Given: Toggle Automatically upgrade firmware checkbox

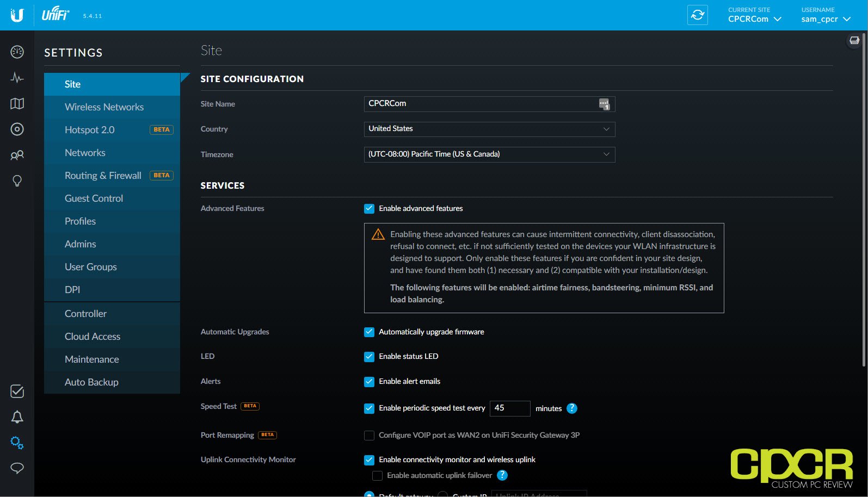Looking at the screenshot, I should (369, 332).
